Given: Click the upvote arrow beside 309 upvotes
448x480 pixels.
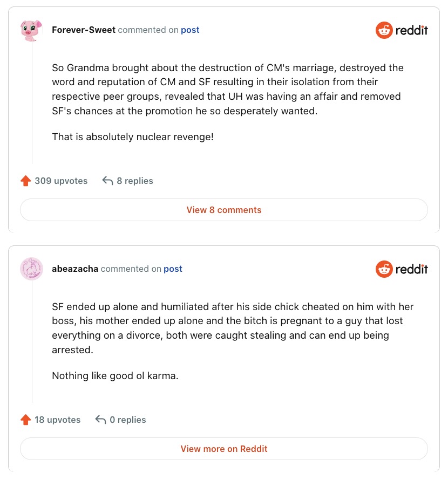Looking at the screenshot, I should (25, 181).
